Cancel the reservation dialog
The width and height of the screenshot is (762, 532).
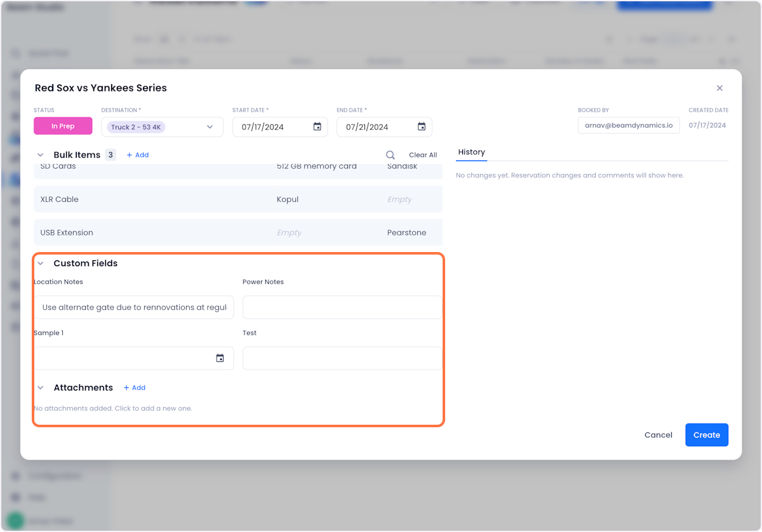pos(658,435)
